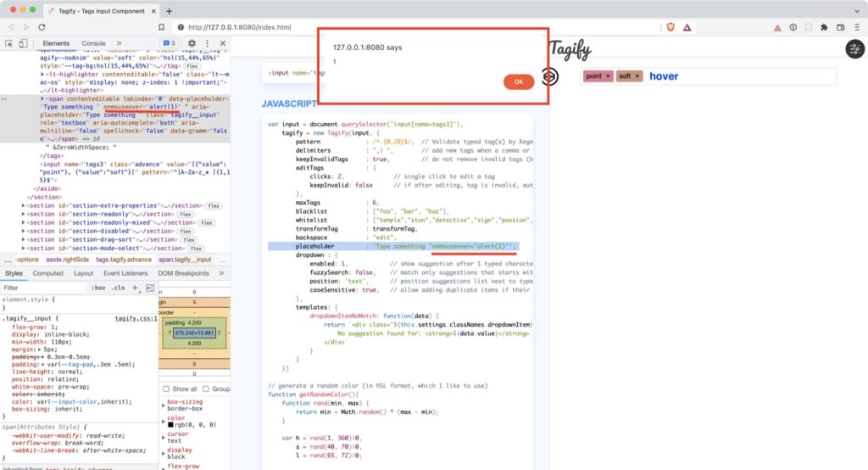Click the highlighted placeholder code line
The height and width of the screenshot is (470, 868).
coord(392,246)
